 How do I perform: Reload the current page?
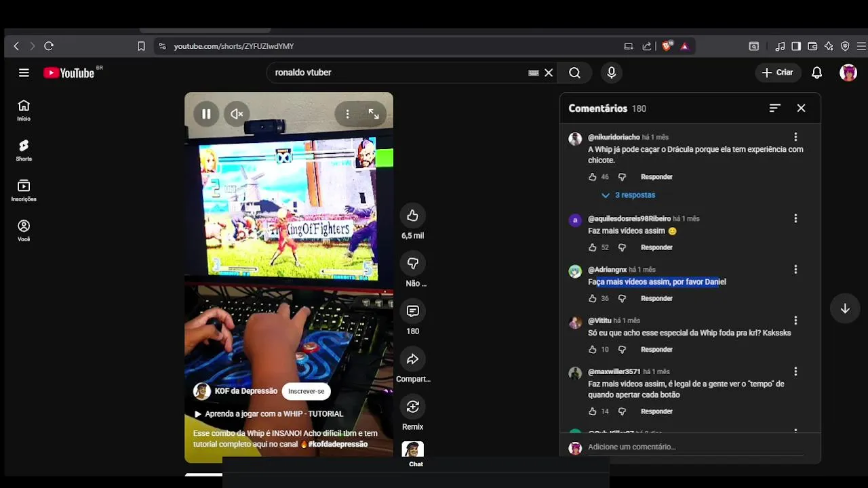[x=49, y=46]
